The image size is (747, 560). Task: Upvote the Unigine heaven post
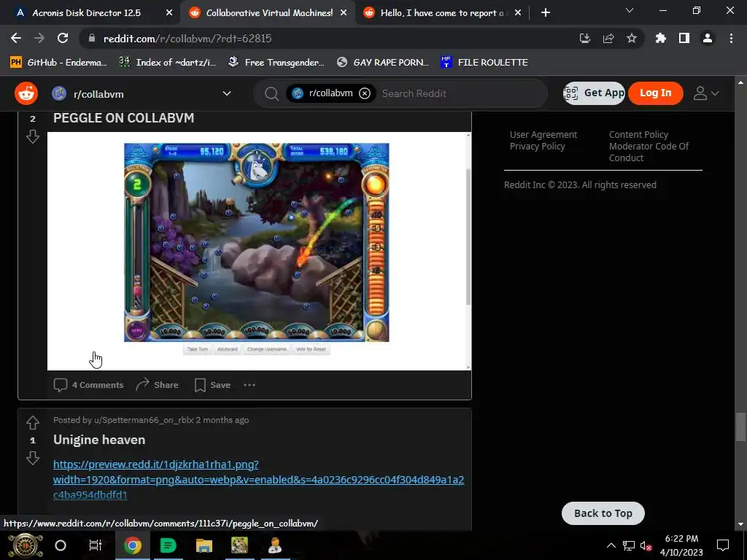pyautogui.click(x=32, y=422)
